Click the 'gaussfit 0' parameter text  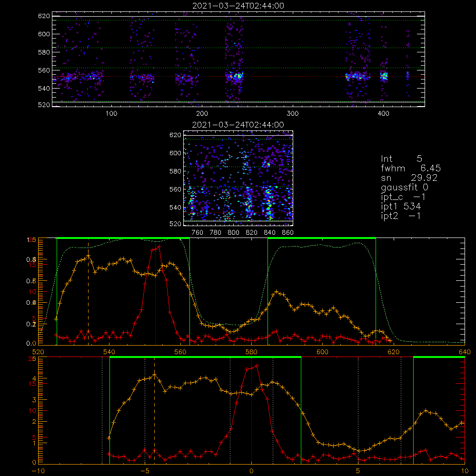pos(405,188)
